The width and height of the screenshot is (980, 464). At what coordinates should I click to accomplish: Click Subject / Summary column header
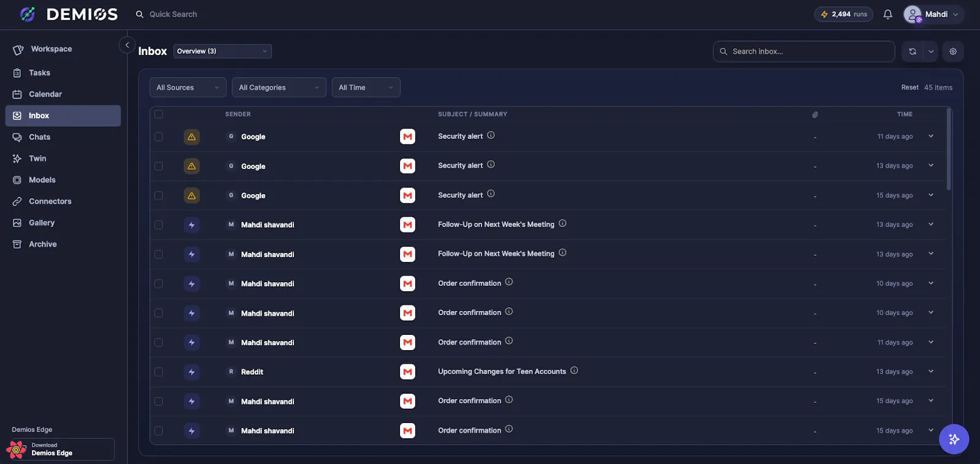tap(472, 114)
